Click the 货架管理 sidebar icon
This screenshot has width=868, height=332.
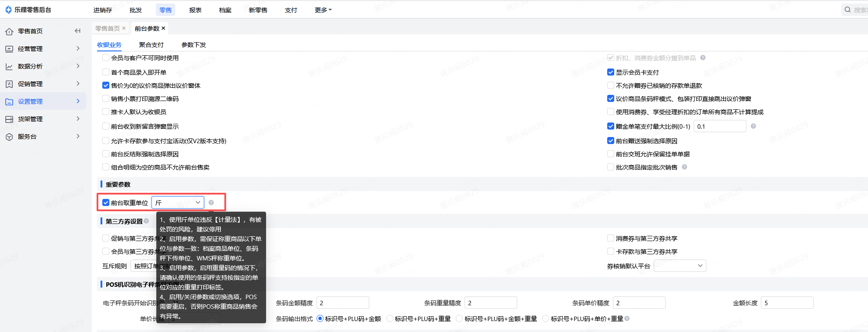(9, 119)
